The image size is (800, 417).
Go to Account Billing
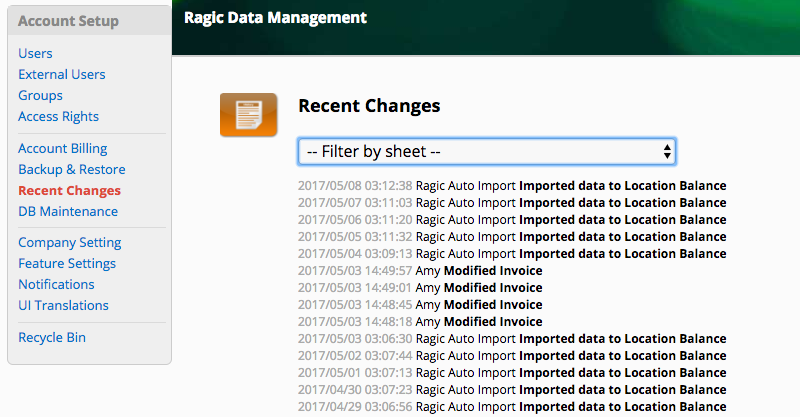point(63,148)
